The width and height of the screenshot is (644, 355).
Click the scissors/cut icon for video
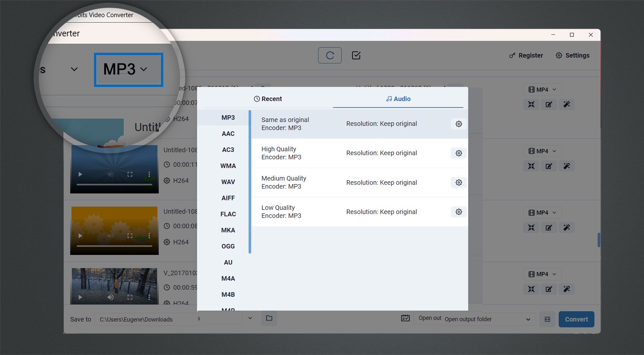531,105
